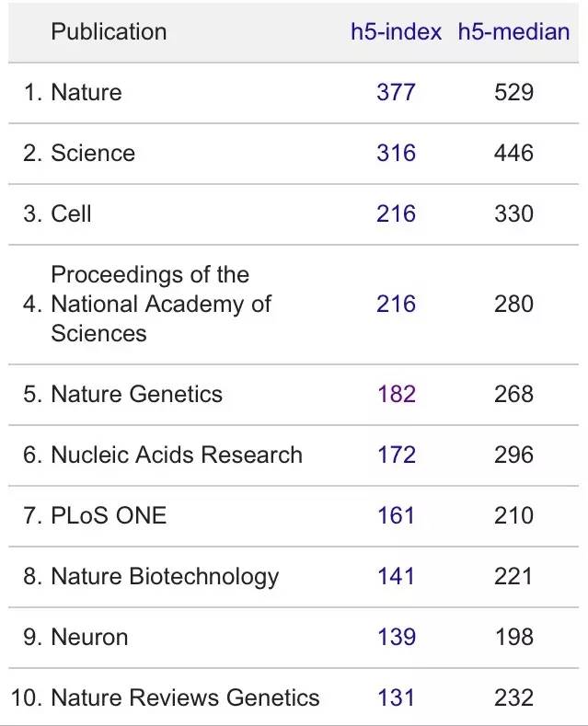Click the h5-index column header link

tap(396, 31)
